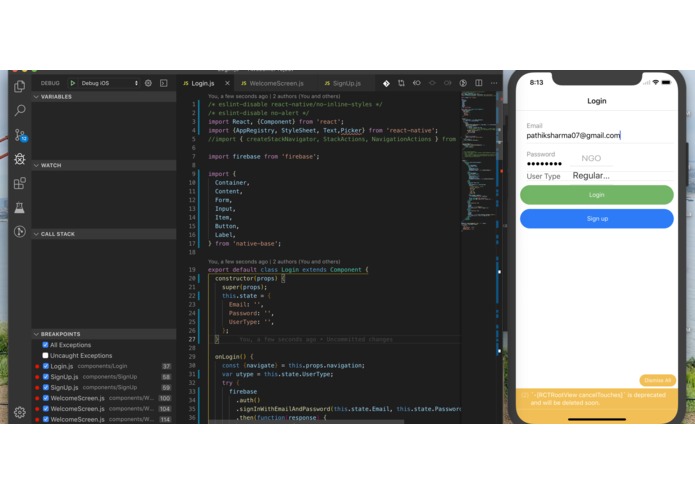
Task: Disable the WelcomeScreen.js line 104 breakpoint checkbox
Action: 46,408
